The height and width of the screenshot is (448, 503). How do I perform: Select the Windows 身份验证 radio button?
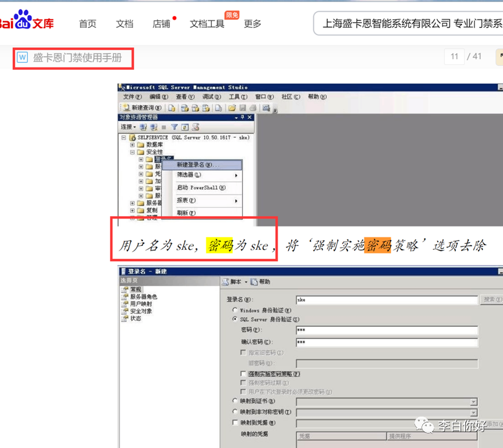[235, 310]
